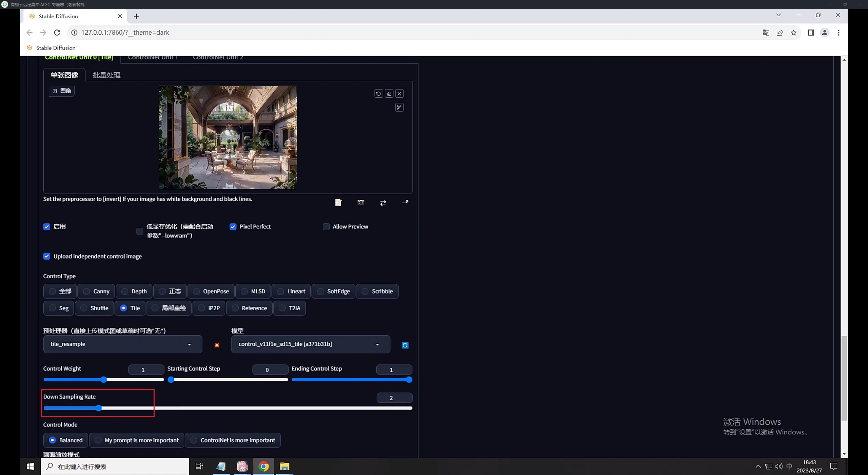Image resolution: width=868 pixels, height=475 pixels.
Task: Click the undo icon above image
Action: [x=378, y=93]
